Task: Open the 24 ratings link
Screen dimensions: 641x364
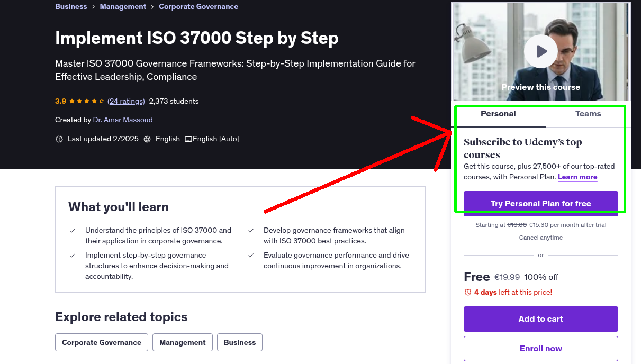Action: (x=126, y=101)
